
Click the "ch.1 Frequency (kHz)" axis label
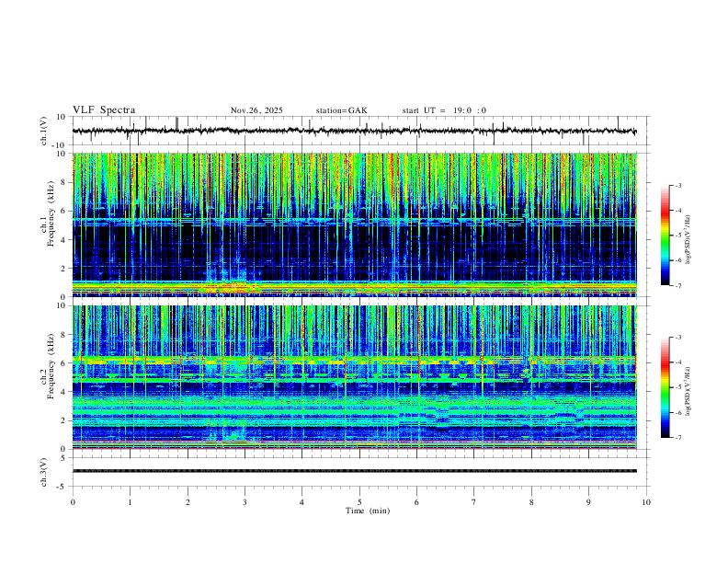pyautogui.click(x=47, y=213)
